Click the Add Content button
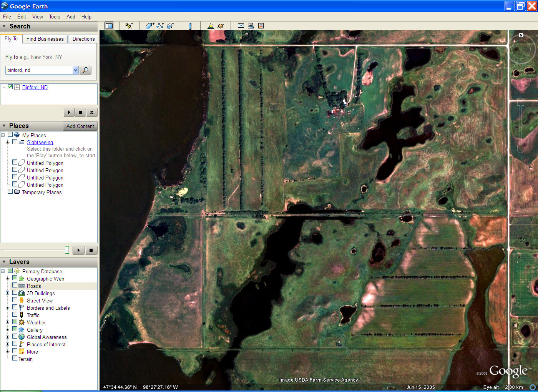 click(x=80, y=126)
